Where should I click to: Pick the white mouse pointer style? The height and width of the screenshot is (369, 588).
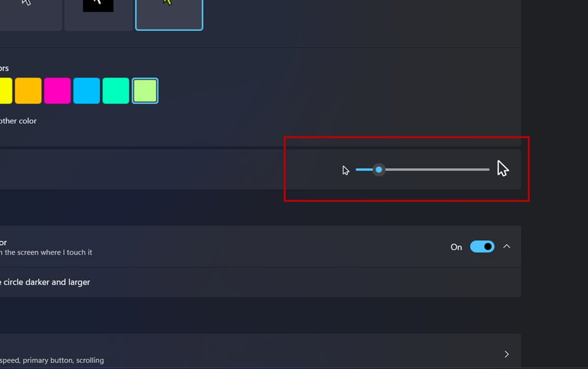pyautogui.click(x=31, y=15)
